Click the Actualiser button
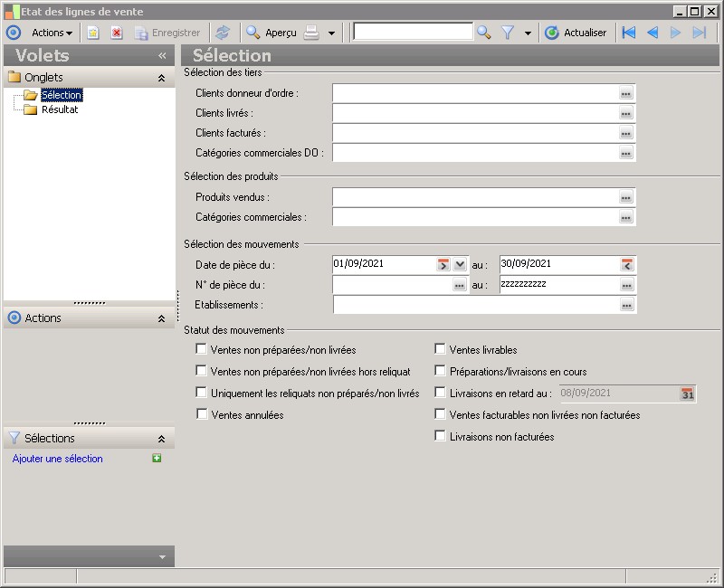This screenshot has height=588, width=724. coord(576,33)
